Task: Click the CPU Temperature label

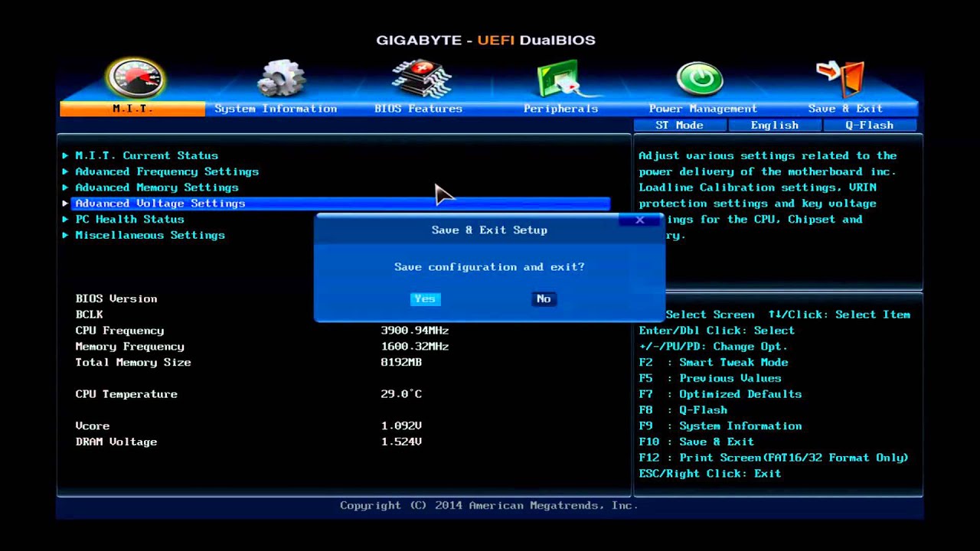Action: (x=126, y=394)
